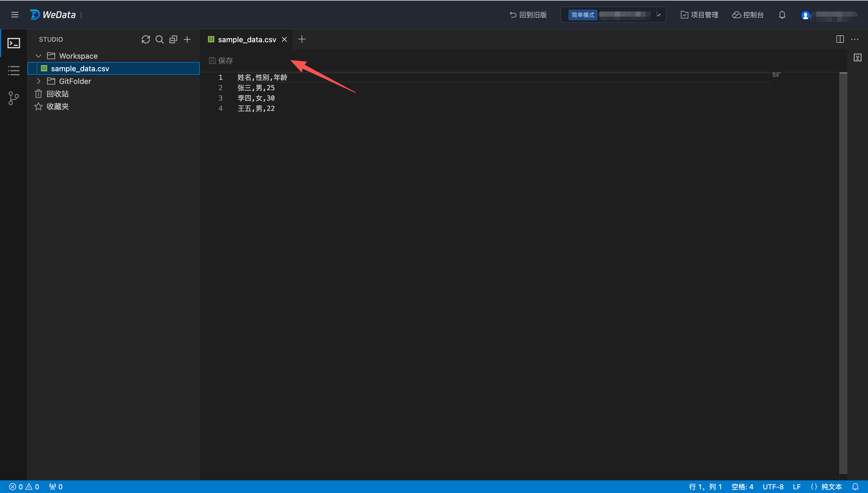The width and height of the screenshot is (868, 493).
Task: Switch to the sample_data.csv editor tab
Action: coord(247,40)
